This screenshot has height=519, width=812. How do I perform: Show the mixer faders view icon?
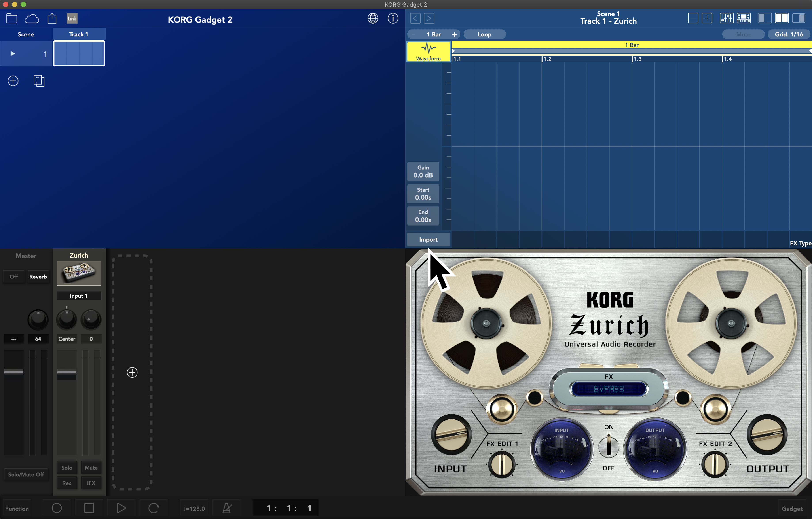pyautogui.click(x=726, y=18)
